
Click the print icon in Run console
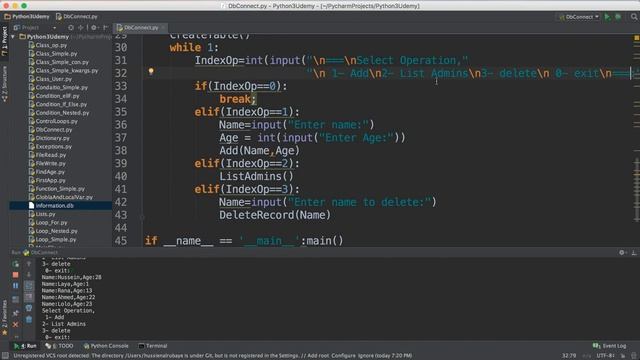(29, 308)
